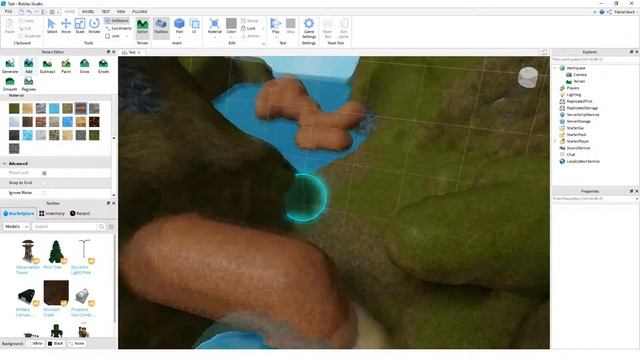Switch to the MODEL ribbon tab

[88, 11]
